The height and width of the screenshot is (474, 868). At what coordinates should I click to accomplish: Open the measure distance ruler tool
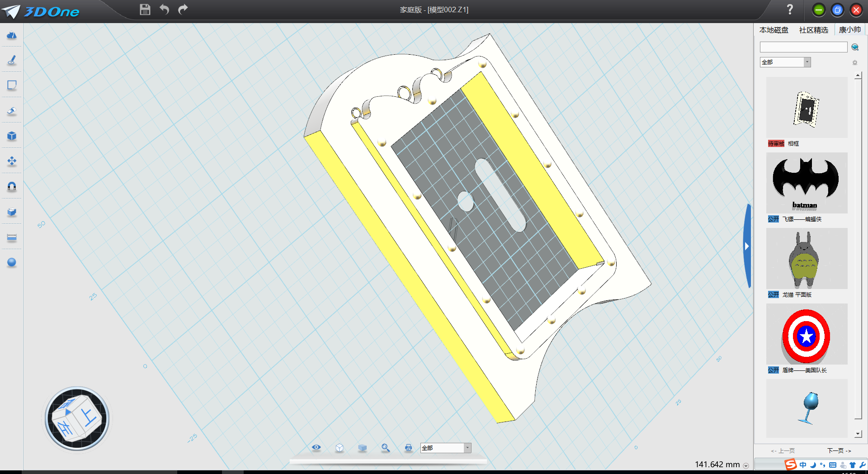point(12,237)
